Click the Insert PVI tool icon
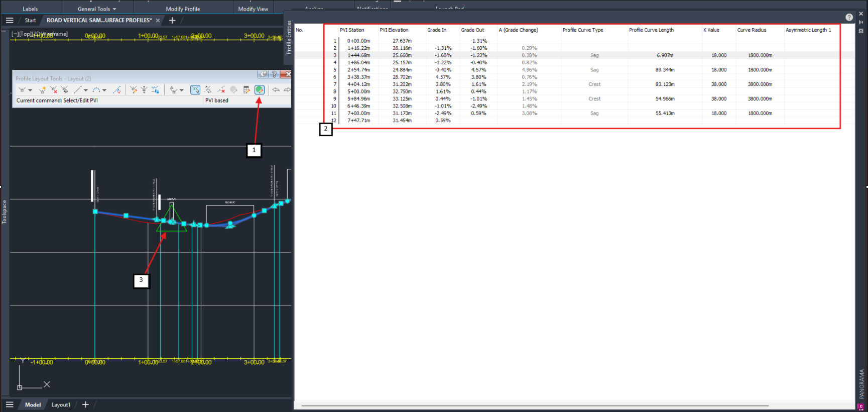This screenshot has width=868, height=412. 42,90
